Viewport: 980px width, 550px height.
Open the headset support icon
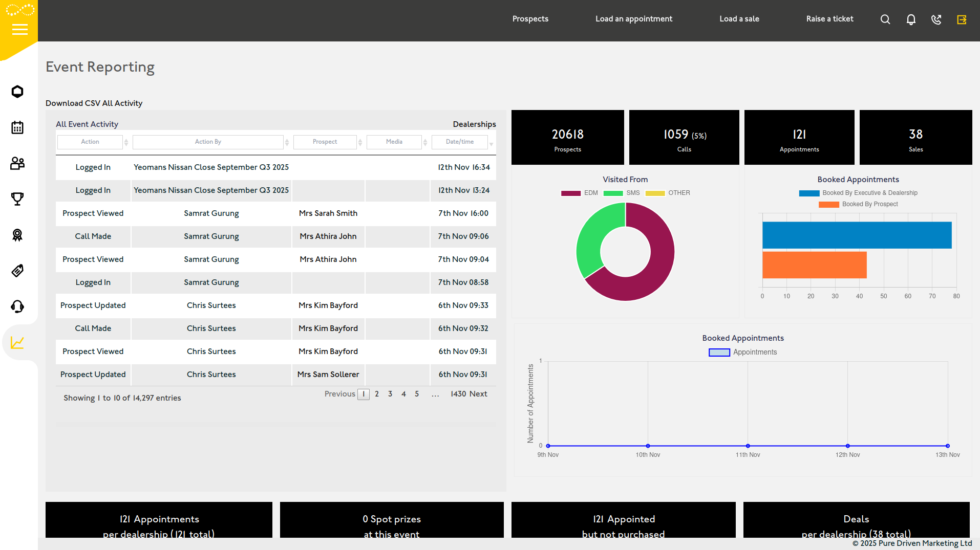coord(17,306)
